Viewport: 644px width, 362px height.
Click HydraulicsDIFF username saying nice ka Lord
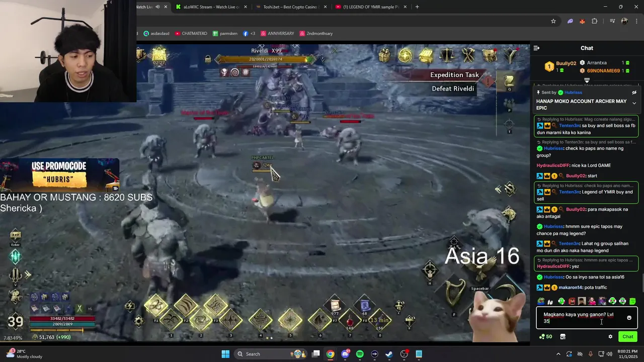(553, 165)
